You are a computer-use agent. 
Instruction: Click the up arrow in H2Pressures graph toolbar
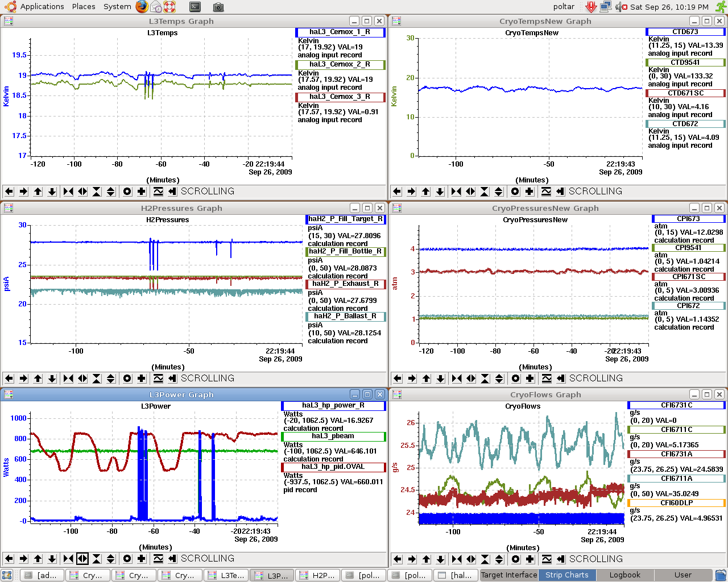tap(38, 379)
